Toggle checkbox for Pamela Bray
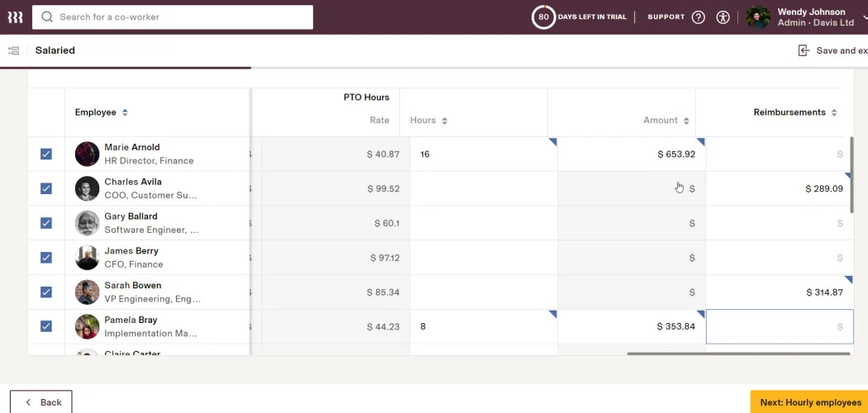This screenshot has width=868, height=413. point(46,326)
